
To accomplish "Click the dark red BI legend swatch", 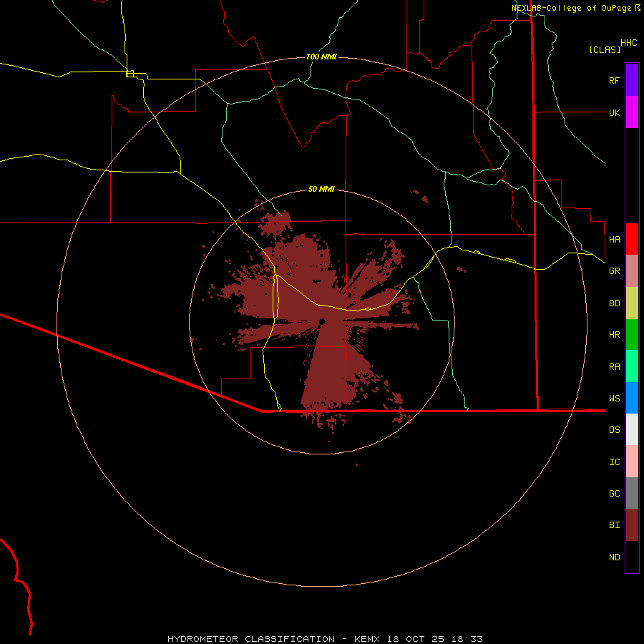I will (x=632, y=525).
